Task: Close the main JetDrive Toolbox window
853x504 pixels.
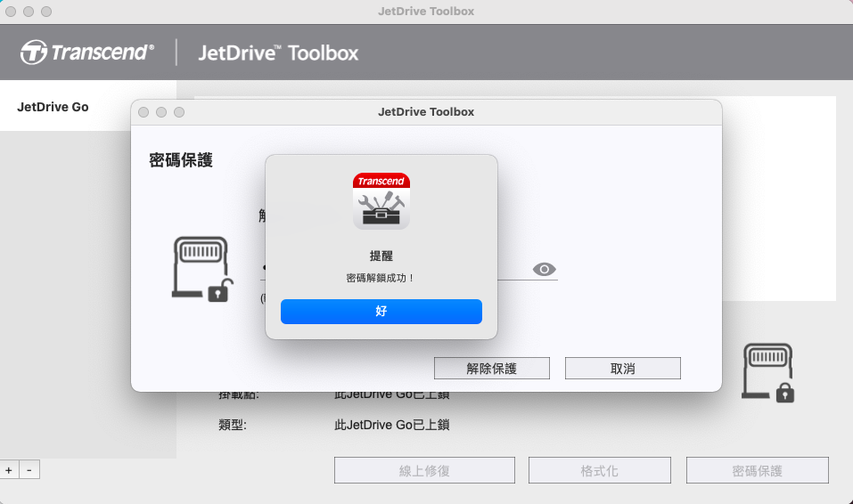Action: pos(11,12)
